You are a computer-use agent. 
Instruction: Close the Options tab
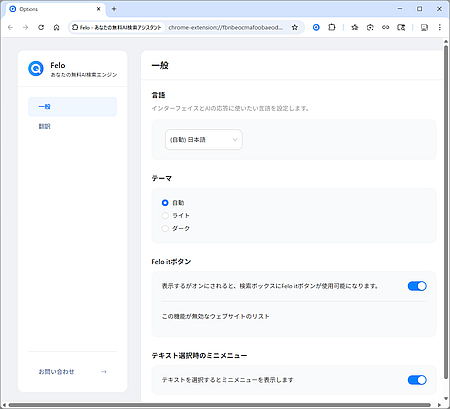click(x=99, y=9)
